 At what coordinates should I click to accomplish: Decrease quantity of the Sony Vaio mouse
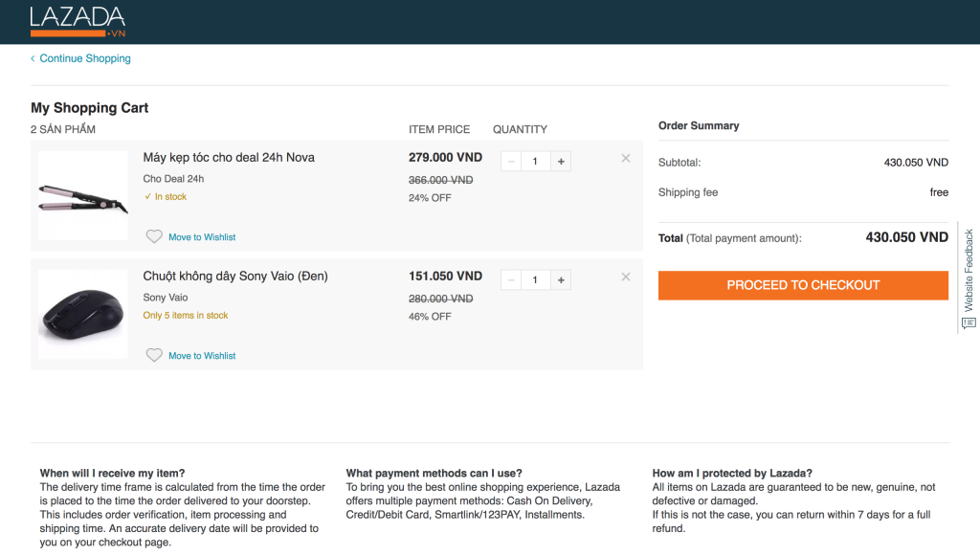[511, 280]
